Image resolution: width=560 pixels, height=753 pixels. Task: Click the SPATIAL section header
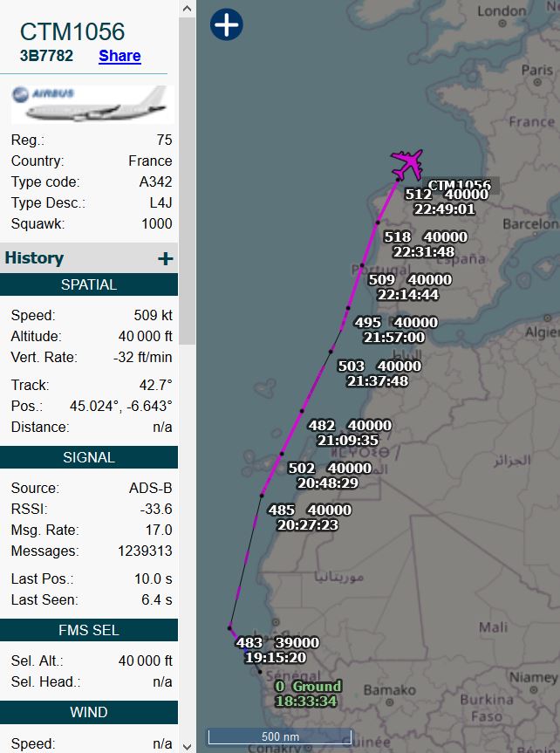89,284
